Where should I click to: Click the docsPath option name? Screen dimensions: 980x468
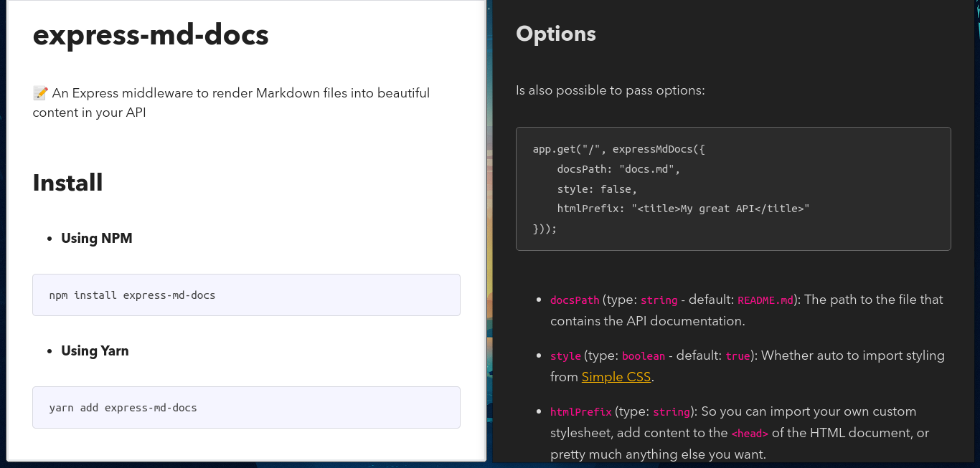[x=575, y=300]
